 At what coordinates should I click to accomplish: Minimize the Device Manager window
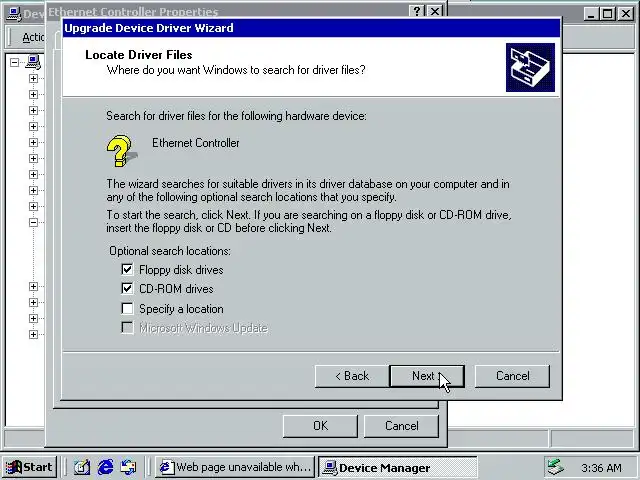[x=592, y=14]
